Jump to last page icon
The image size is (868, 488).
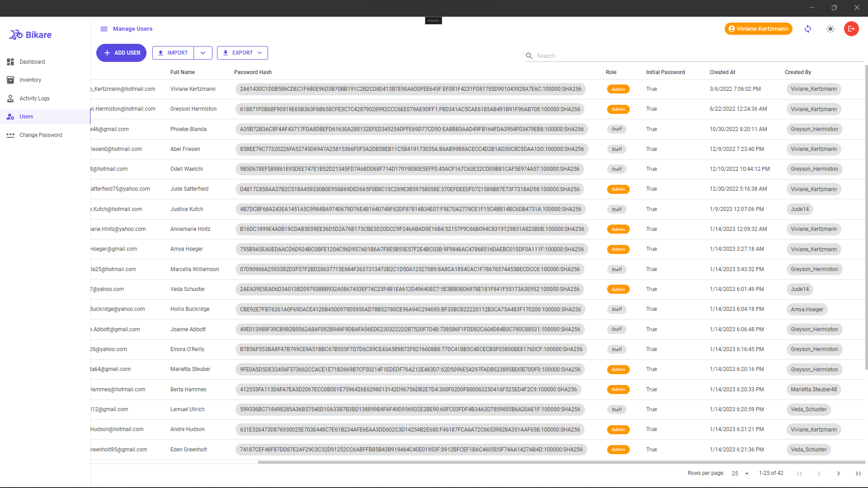click(x=858, y=474)
